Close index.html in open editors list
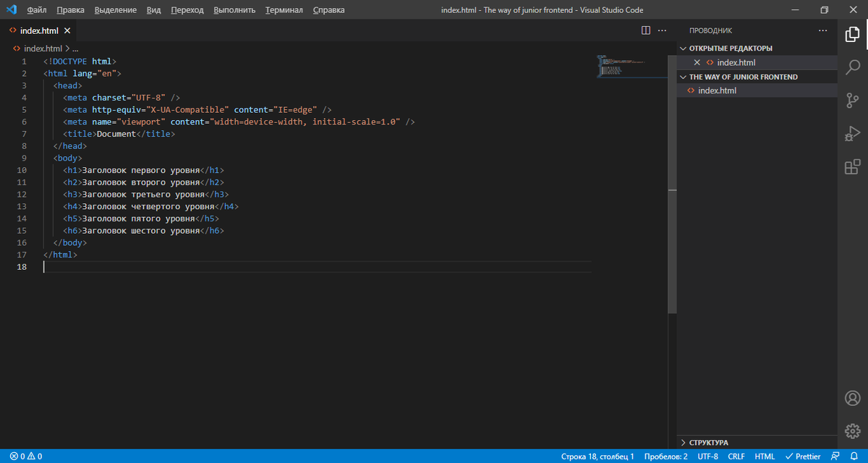Screen dimensions: 868x463 (697, 62)
